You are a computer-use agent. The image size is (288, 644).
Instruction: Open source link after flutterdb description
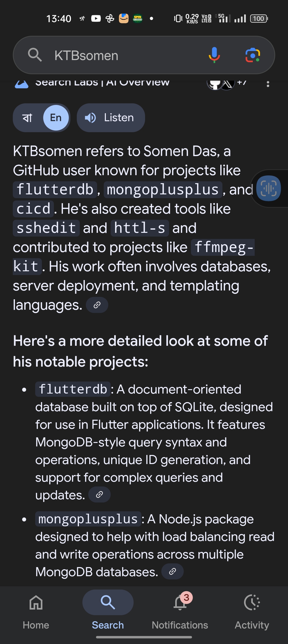tap(99, 494)
